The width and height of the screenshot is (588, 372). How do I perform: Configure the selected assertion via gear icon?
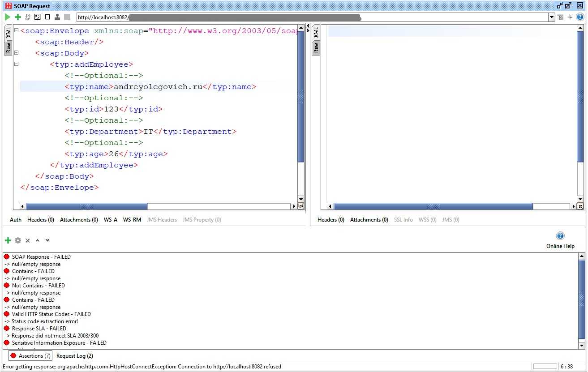click(18, 240)
